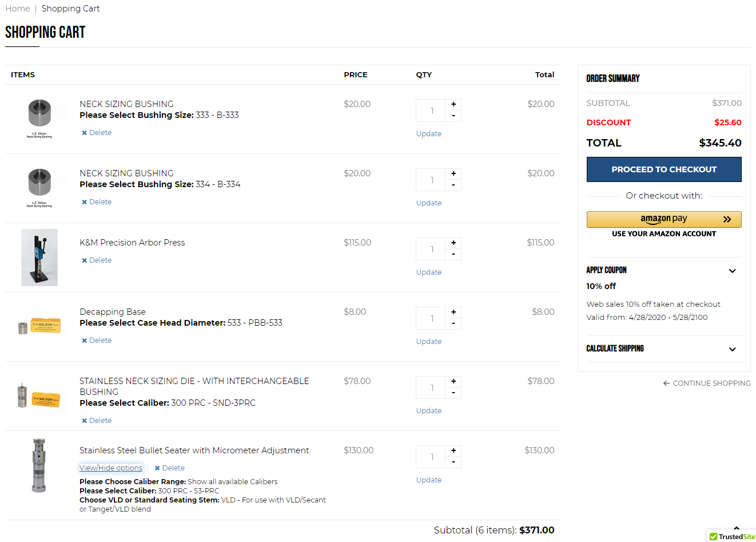
Task: Open K&M Precision Arbor Press product thumbnail
Action: (x=39, y=258)
